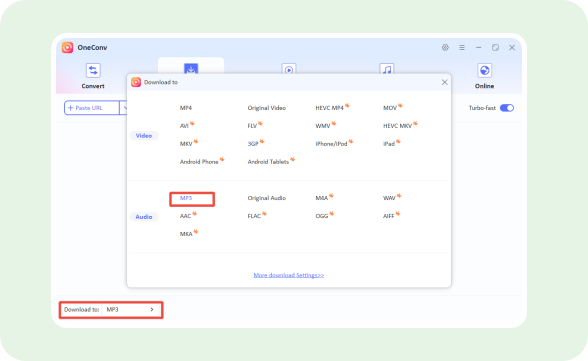Choose HEVC MP4 format
The height and width of the screenshot is (361, 588).
[330, 108]
